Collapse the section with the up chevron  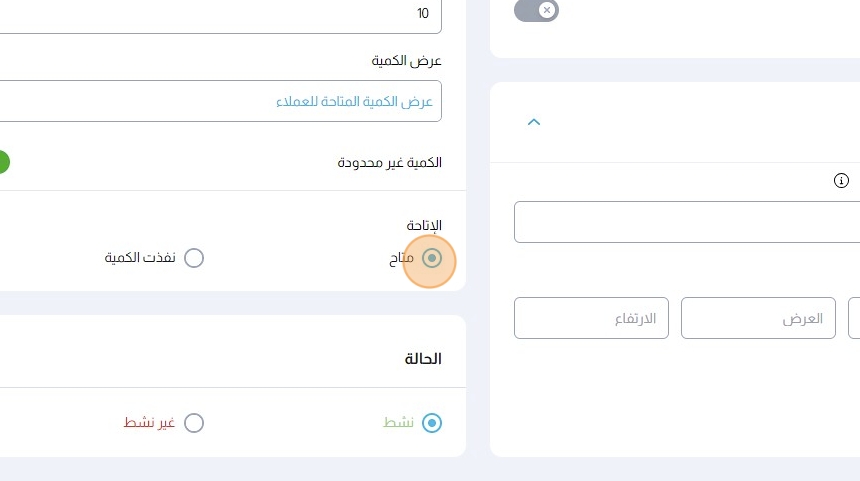click(533, 122)
